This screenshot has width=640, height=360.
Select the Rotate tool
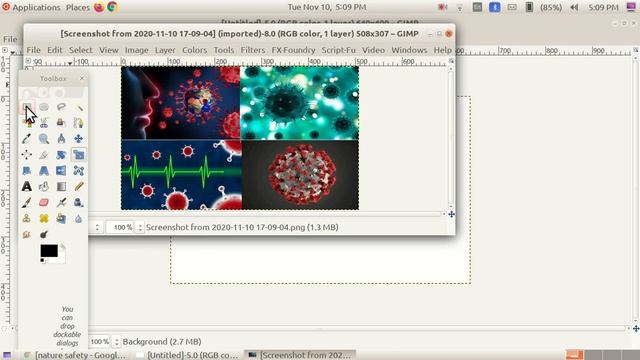point(61,155)
